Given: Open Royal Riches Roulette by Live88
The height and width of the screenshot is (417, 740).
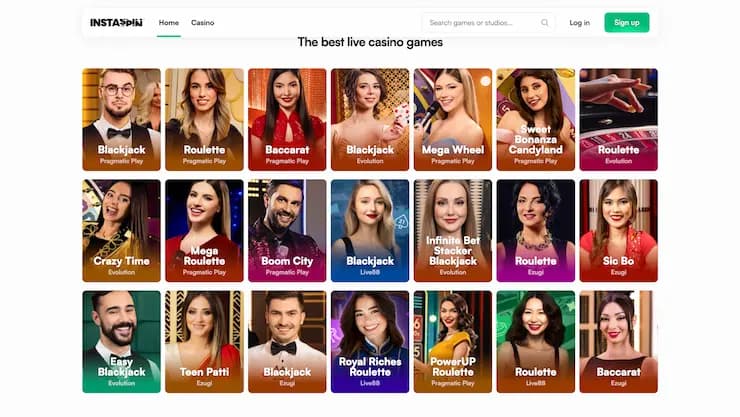Looking at the screenshot, I should point(370,342).
